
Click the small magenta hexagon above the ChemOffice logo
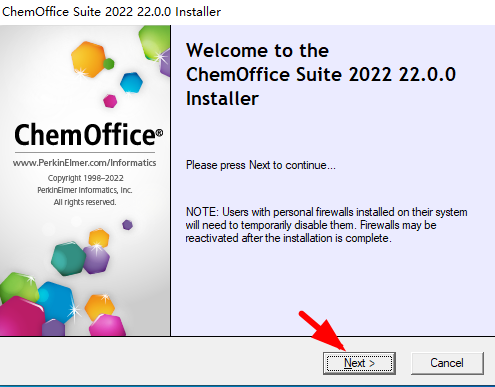tap(110, 101)
